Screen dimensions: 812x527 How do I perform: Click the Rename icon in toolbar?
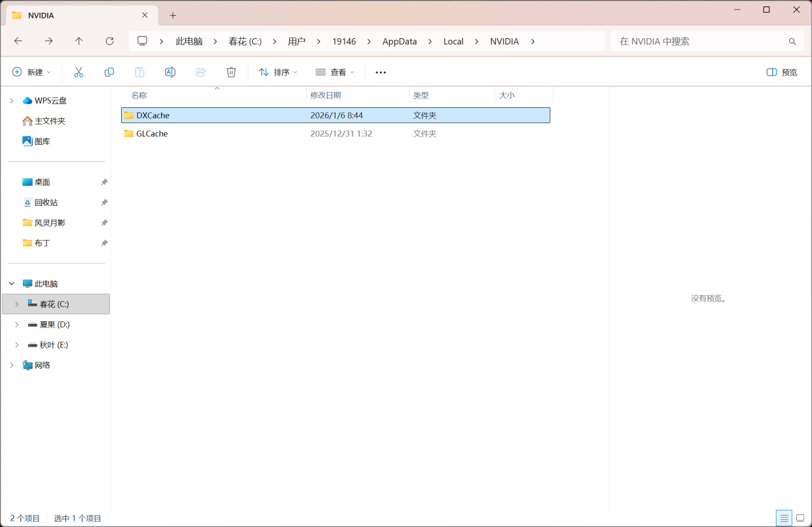170,72
